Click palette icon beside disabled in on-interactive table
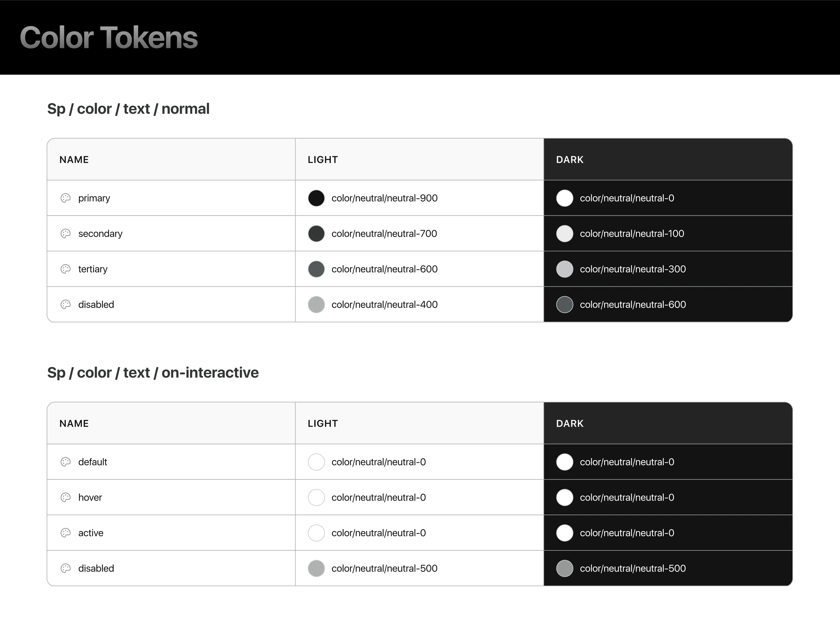The image size is (840, 629). (x=66, y=568)
